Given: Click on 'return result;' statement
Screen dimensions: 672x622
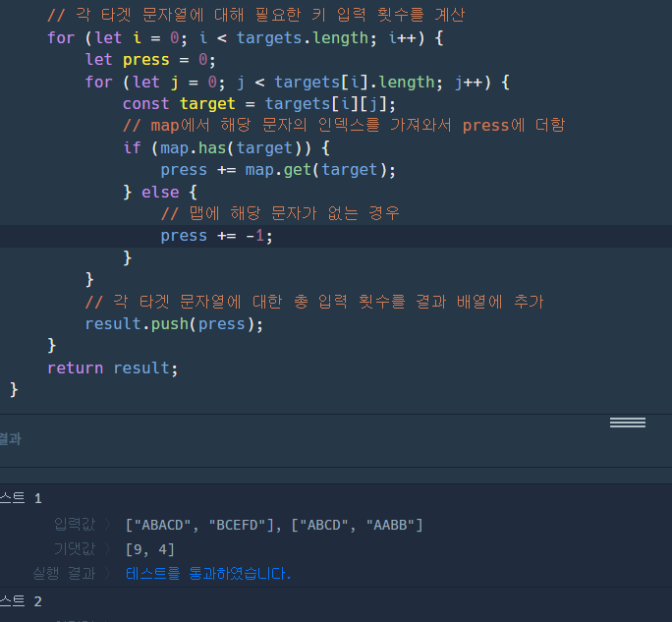Looking at the screenshot, I should (112, 368).
